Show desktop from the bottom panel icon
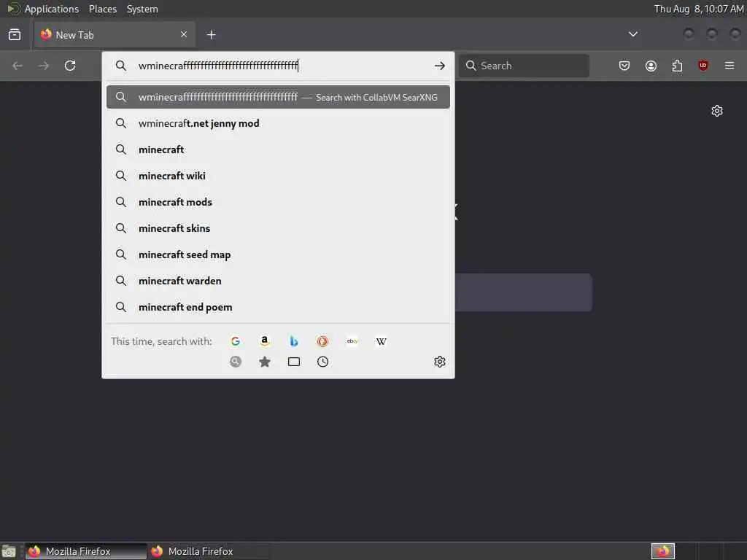This screenshot has height=560, width=747. tap(9, 551)
